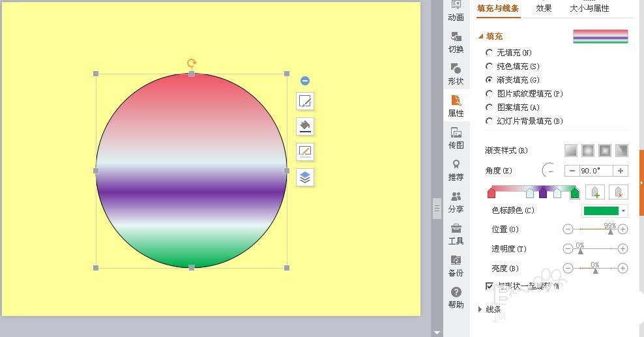Viewport: 644px width, 337px height.
Task: Switch to 大小与属性 tab
Action: (589, 8)
